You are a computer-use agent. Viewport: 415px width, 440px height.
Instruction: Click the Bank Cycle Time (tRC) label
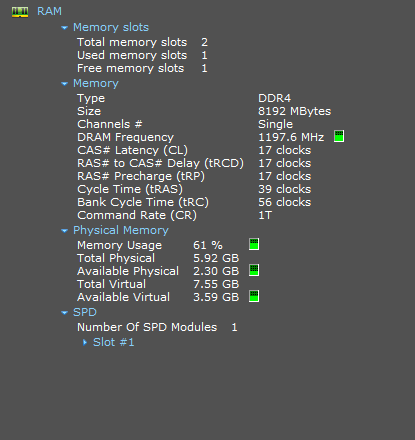click(143, 202)
